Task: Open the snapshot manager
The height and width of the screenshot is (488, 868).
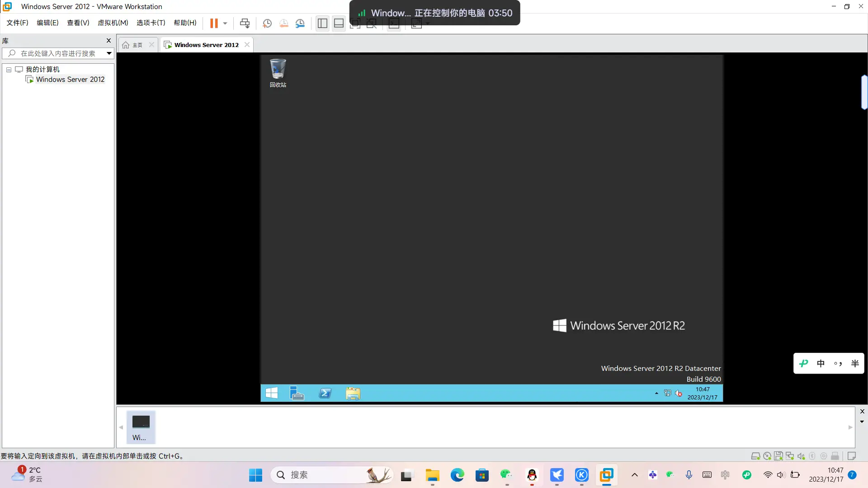Action: coord(301,23)
